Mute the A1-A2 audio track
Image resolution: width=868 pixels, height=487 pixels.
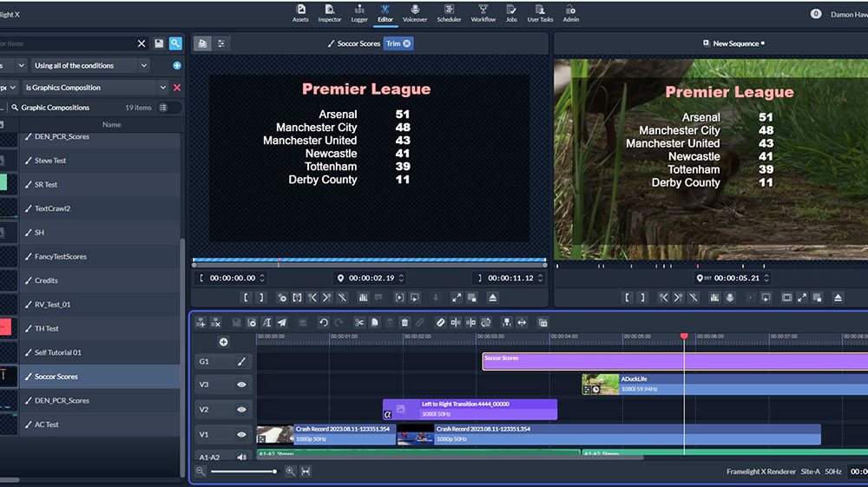click(x=241, y=457)
